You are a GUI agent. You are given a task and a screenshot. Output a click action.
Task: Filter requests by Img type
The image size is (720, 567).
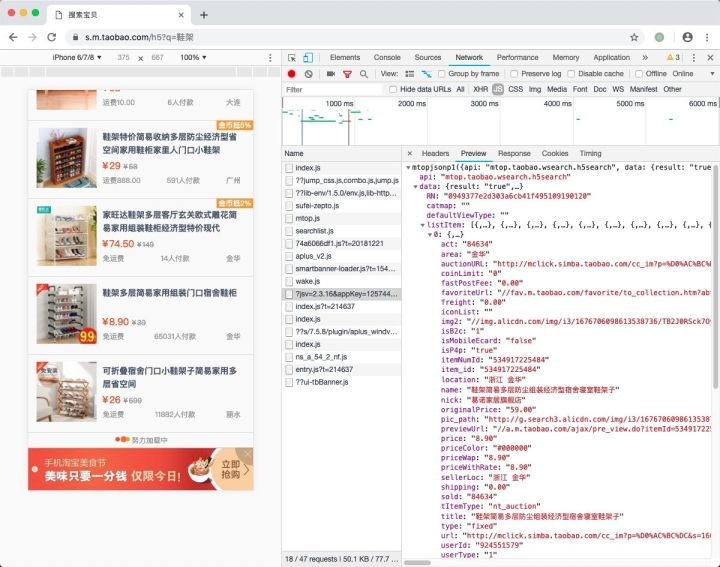point(534,90)
